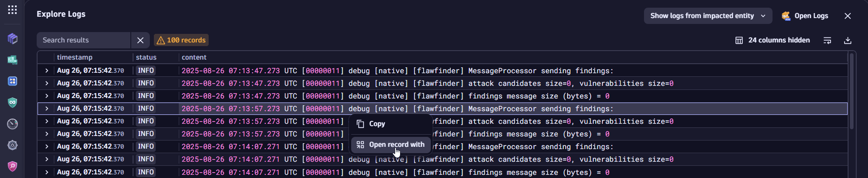Click the Open Logs button
The image size is (868, 178).
(x=805, y=16)
